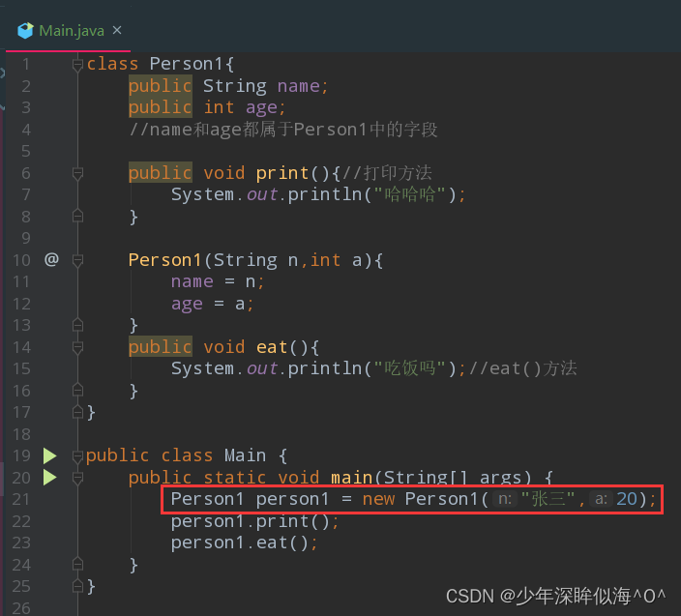The height and width of the screenshot is (616, 681).
Task: Run the Main class via line 19 gutter arrow
Action: (x=50, y=455)
